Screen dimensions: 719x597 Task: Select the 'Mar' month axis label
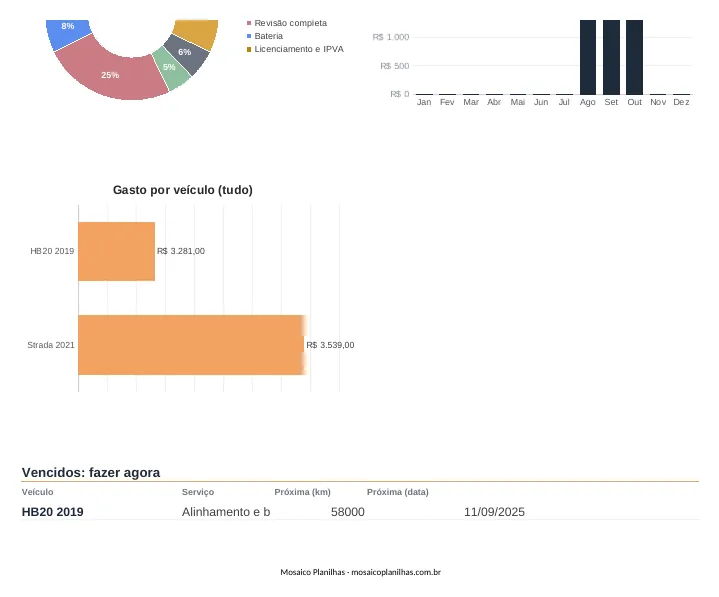coord(471,102)
